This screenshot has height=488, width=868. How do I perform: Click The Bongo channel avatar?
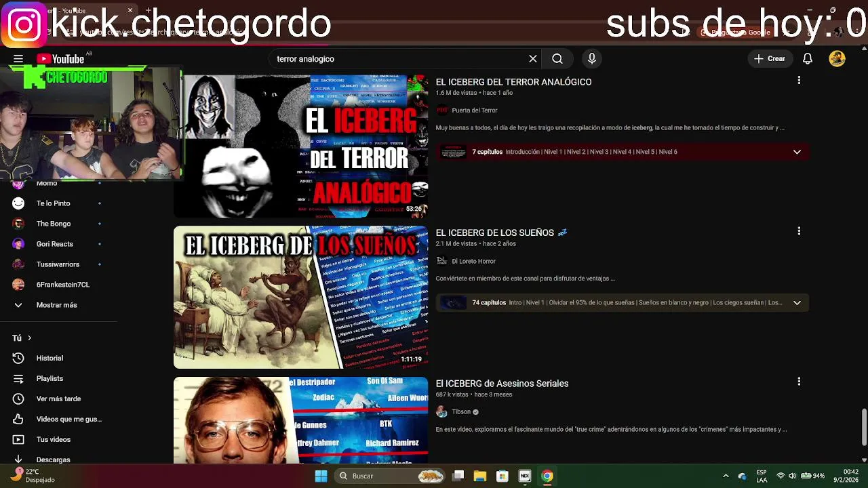(x=18, y=224)
